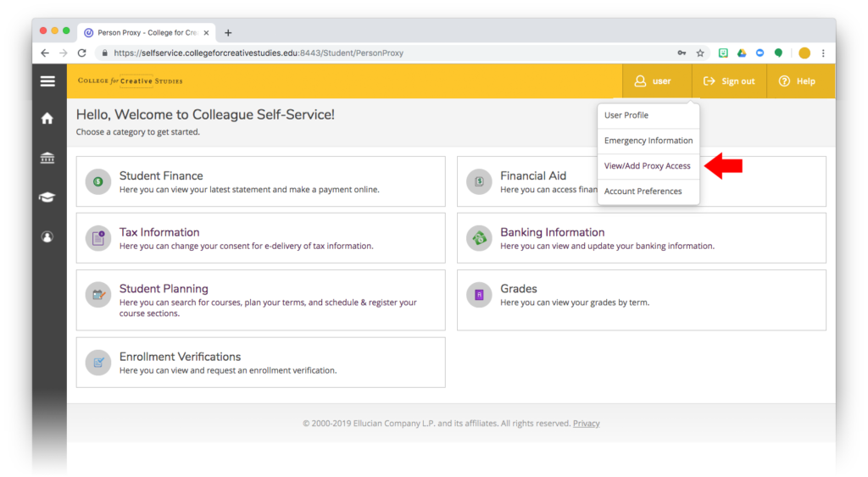Image resolution: width=868 pixels, height=477 pixels.
Task: Open the Help button in header
Action: 797,81
